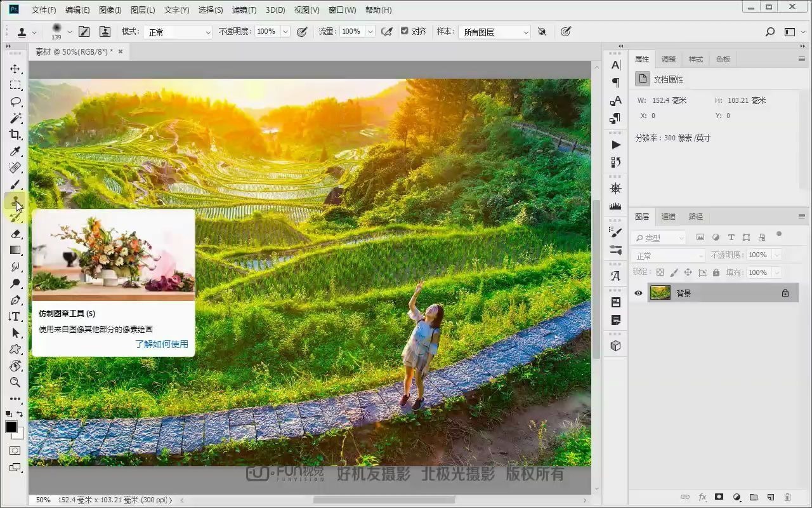Switch to the 调整 tab
Screen dimensions: 812x508
click(669, 59)
